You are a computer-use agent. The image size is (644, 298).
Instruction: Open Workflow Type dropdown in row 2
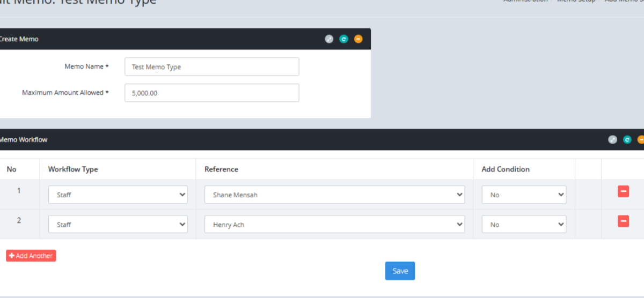point(118,225)
